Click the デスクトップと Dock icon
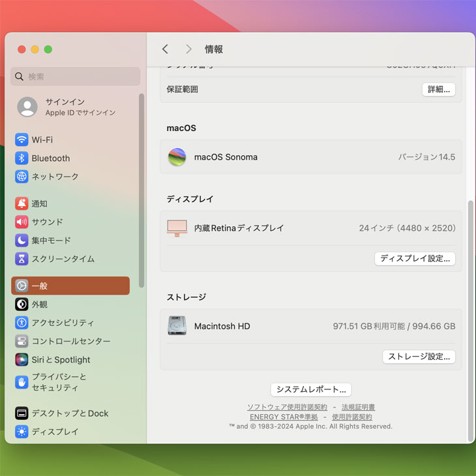The image size is (476, 476). 22,413
